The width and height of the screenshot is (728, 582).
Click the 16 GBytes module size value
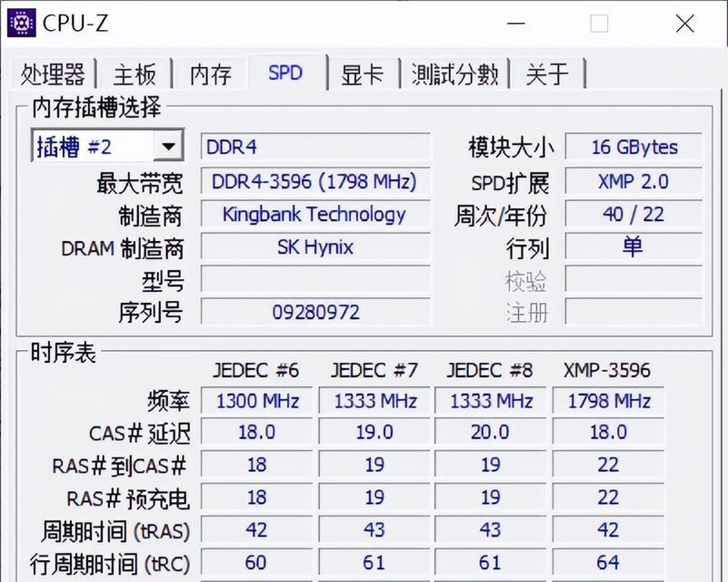coord(633,146)
